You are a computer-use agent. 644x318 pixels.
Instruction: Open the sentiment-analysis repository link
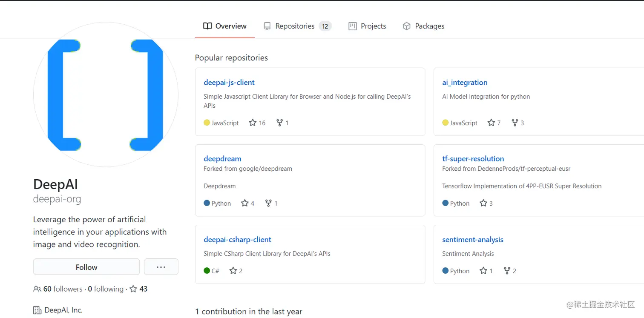(473, 240)
